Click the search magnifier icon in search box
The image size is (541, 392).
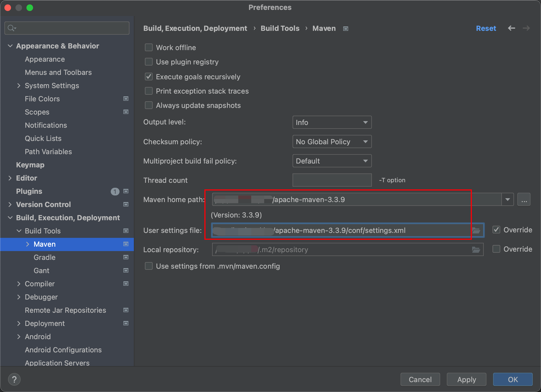12,28
